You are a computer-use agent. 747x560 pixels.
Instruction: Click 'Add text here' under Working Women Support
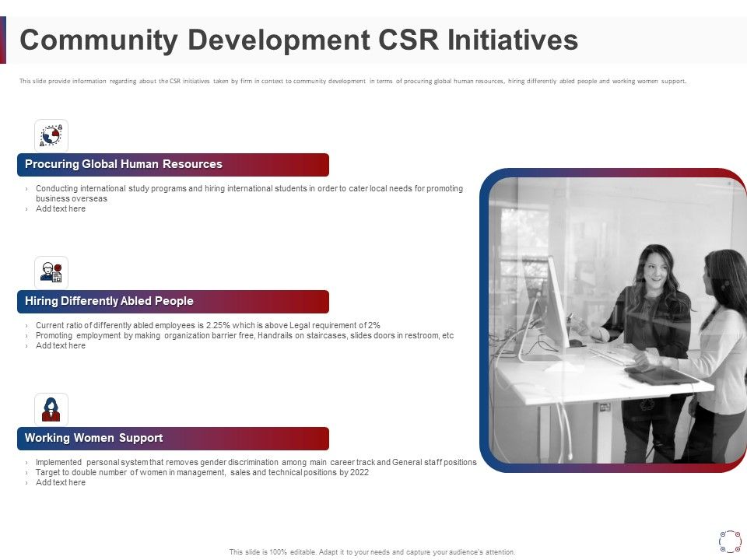coord(61,482)
